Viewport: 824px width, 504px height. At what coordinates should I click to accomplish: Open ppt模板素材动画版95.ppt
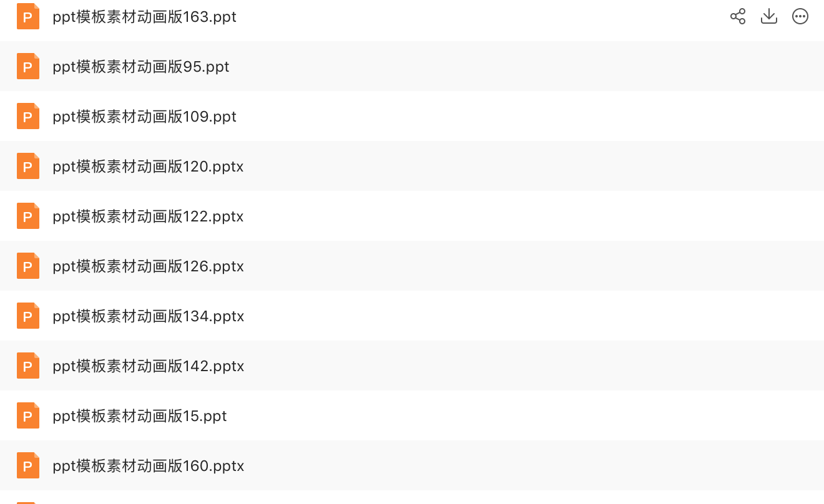[x=141, y=67]
